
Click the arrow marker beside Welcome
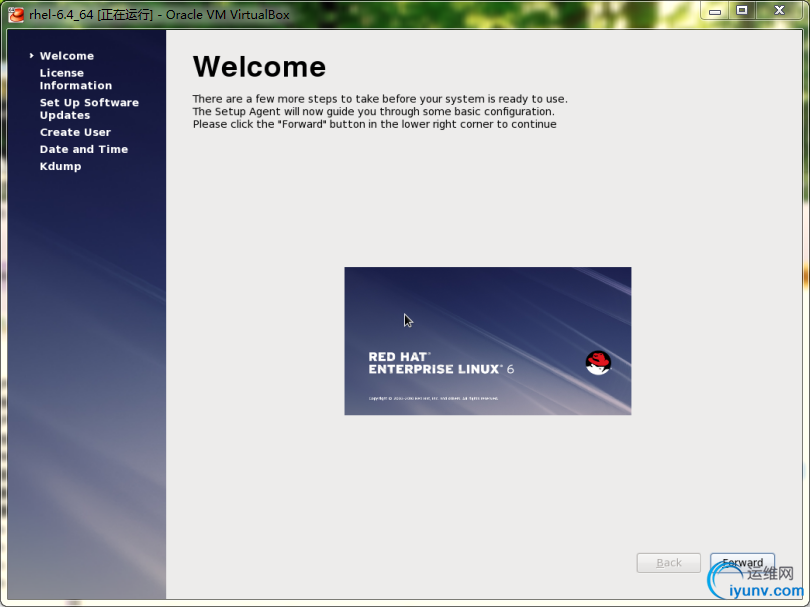pos(32,55)
